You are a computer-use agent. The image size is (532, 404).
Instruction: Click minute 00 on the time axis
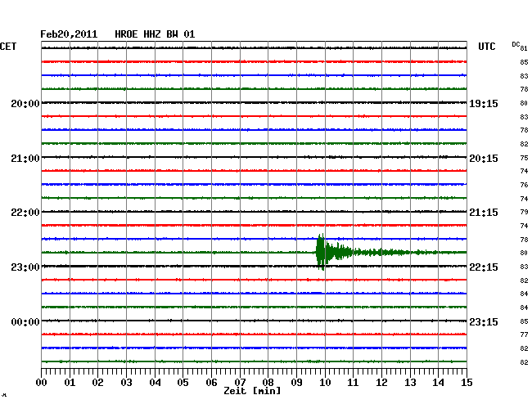pos(42,382)
